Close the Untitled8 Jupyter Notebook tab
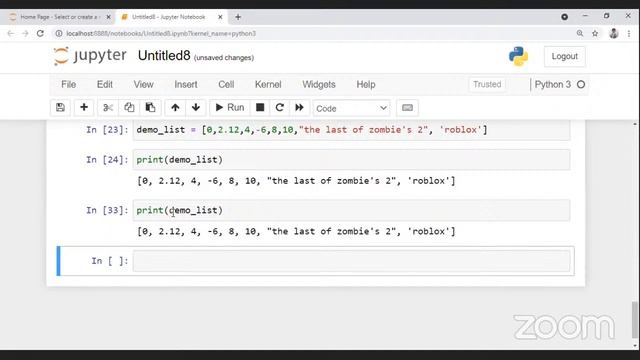The width and height of the screenshot is (640, 360). [x=220, y=17]
